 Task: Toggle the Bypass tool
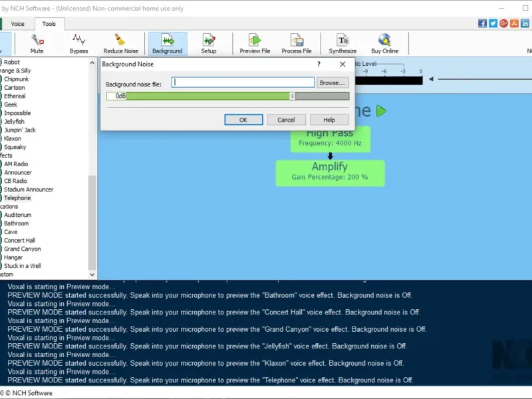[x=78, y=43]
